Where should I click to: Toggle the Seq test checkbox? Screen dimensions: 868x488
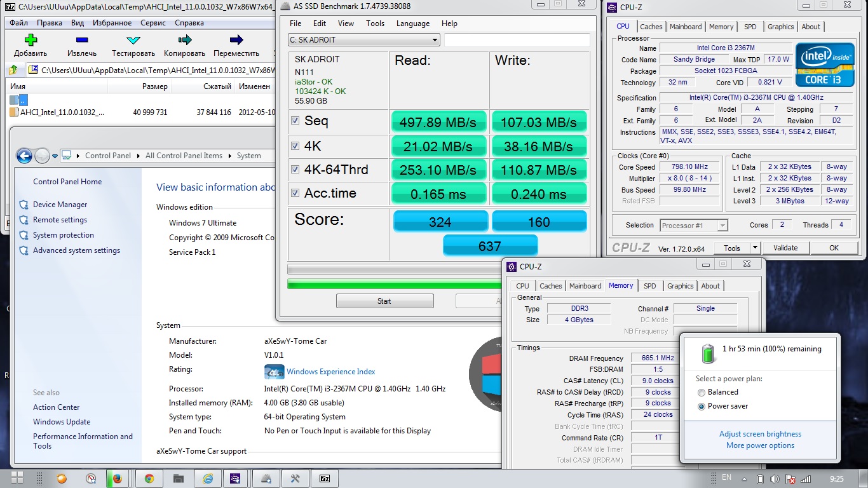coord(295,121)
